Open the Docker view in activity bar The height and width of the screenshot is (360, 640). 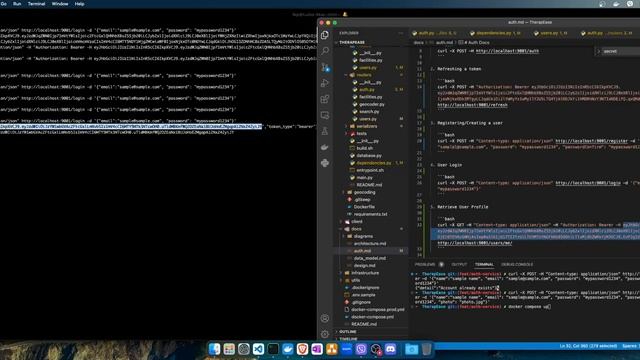pos(325,147)
